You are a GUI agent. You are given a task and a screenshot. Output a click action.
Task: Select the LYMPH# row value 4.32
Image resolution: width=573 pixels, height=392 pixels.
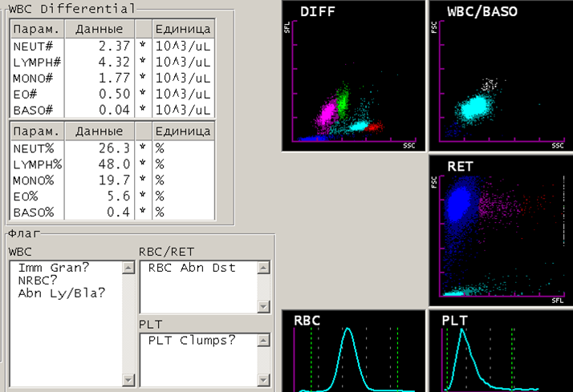coord(112,62)
